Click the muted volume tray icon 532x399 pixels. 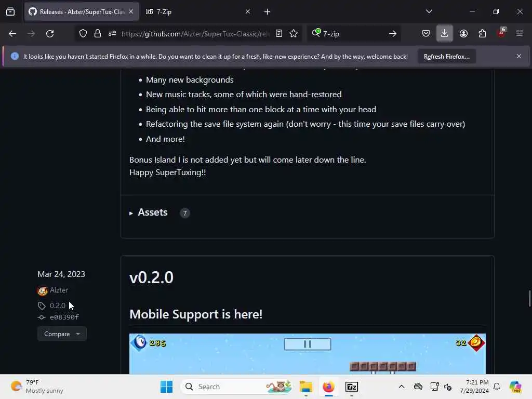(x=448, y=387)
